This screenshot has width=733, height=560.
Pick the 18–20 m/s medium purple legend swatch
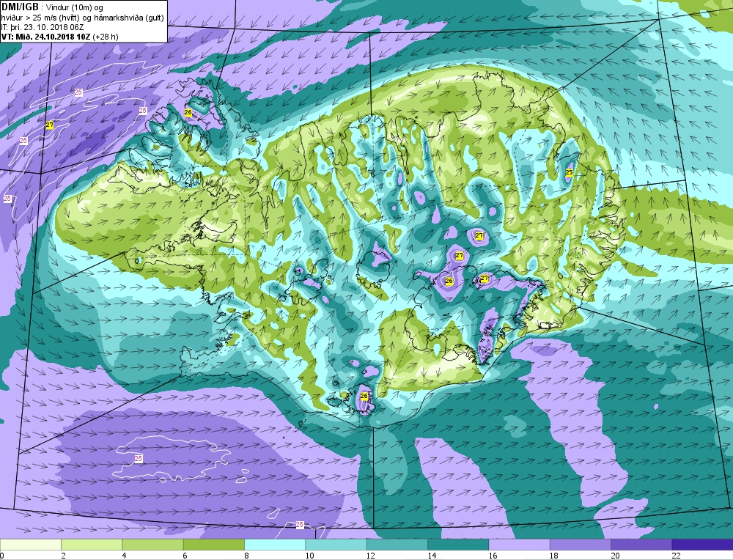click(x=580, y=545)
